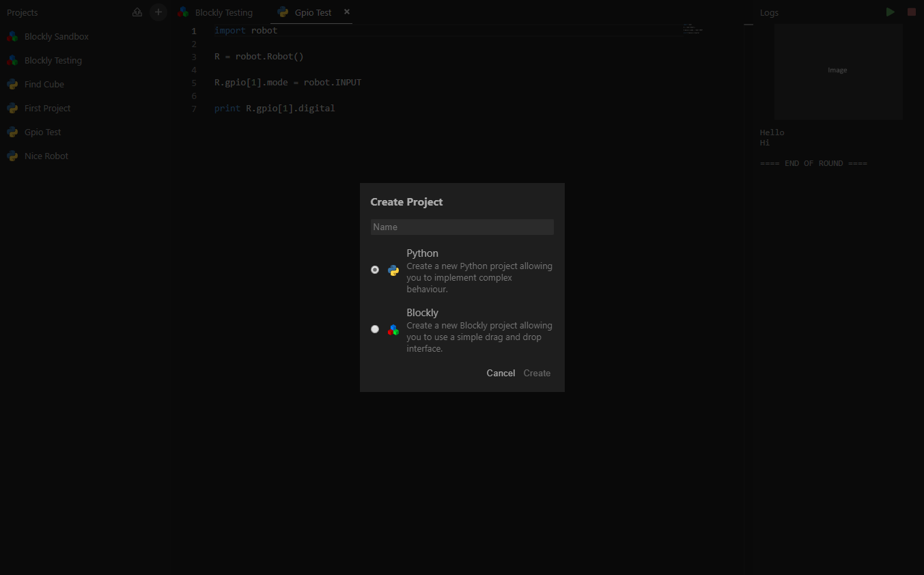Click the Blockly icon next to Find Cube project
Image resolution: width=924 pixels, height=575 pixels.
tap(12, 84)
